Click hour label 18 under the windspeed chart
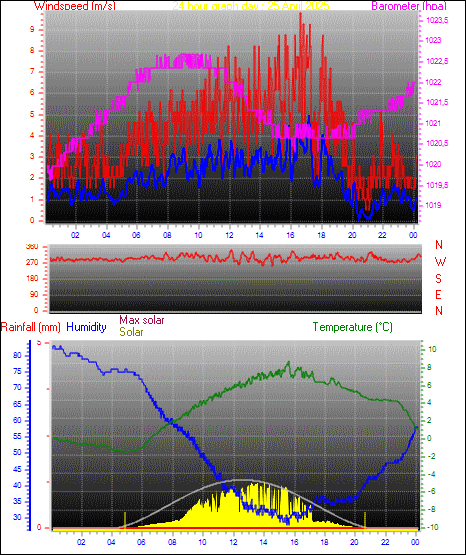Screen dimensions: 466x555 (x=321, y=235)
